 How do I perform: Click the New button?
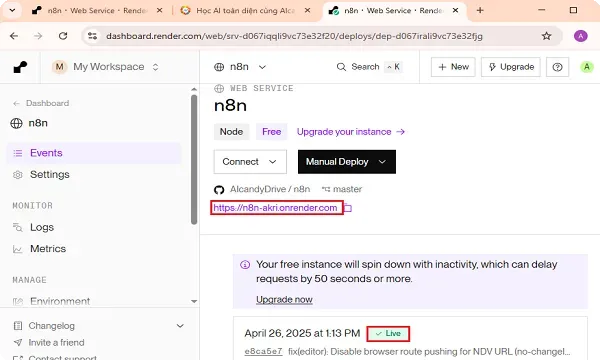click(x=453, y=67)
